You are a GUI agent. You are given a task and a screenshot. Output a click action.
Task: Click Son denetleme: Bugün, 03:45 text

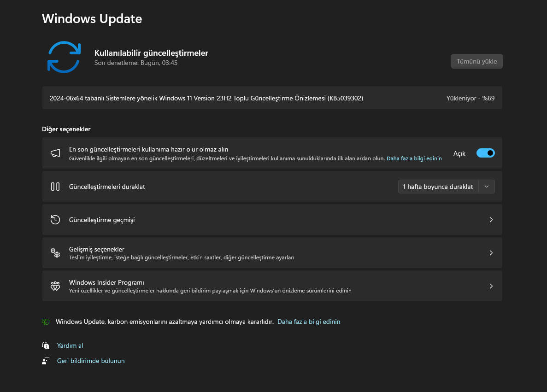(x=135, y=63)
